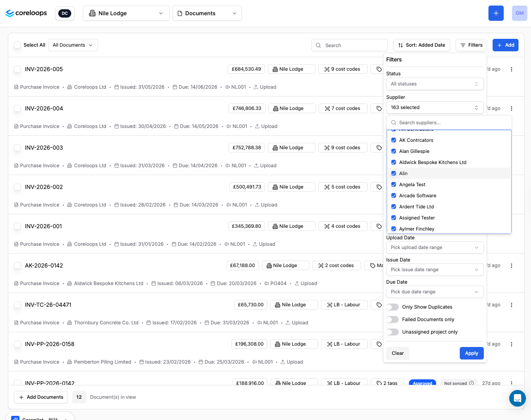531x420 pixels.
Task: Uncheck Angela Test supplier
Action: pyautogui.click(x=394, y=184)
